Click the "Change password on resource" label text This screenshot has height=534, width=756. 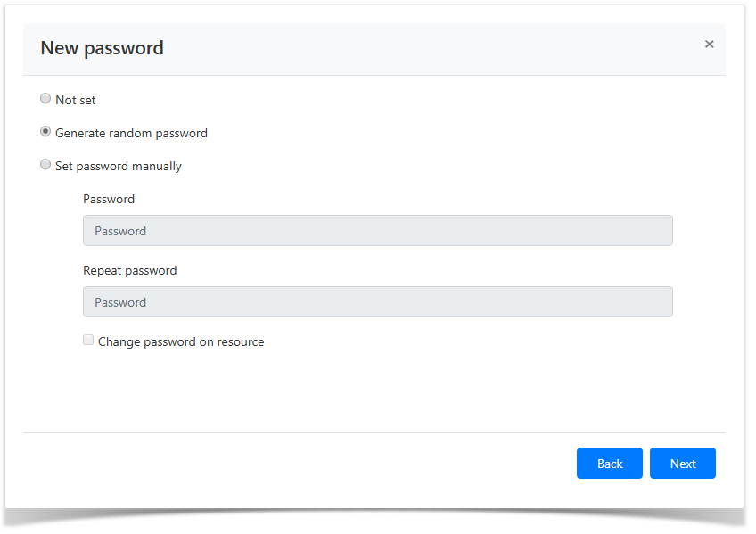tap(181, 342)
